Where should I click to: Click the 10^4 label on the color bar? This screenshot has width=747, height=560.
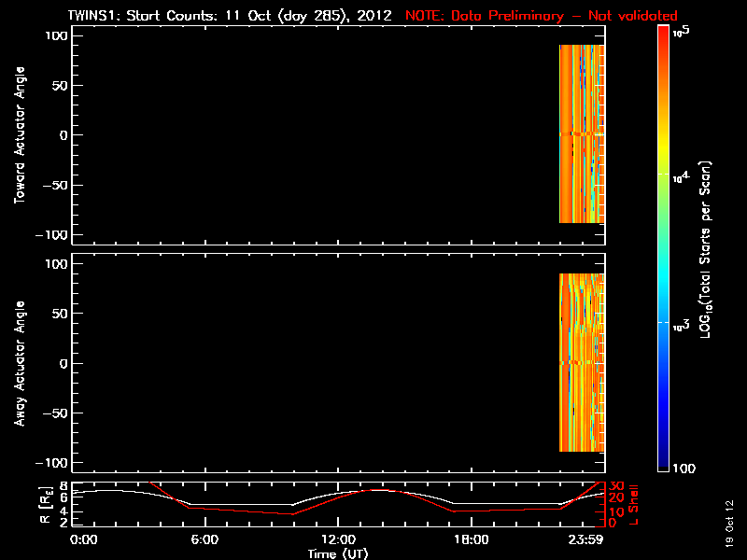coord(682,177)
